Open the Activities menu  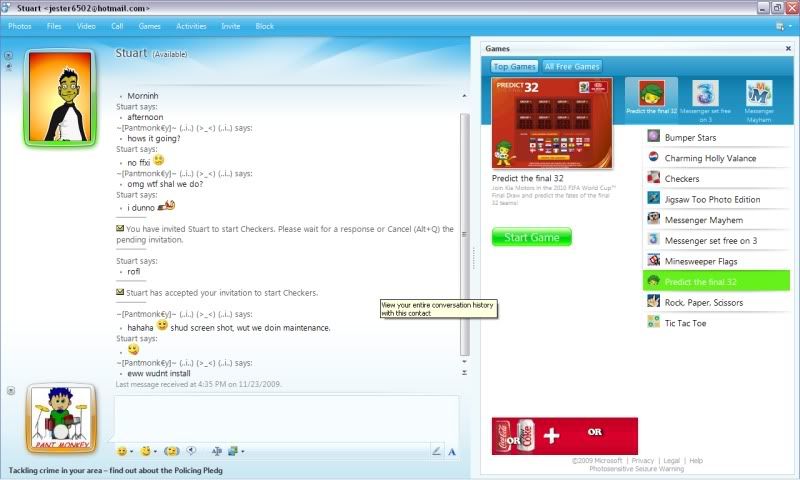coord(191,26)
